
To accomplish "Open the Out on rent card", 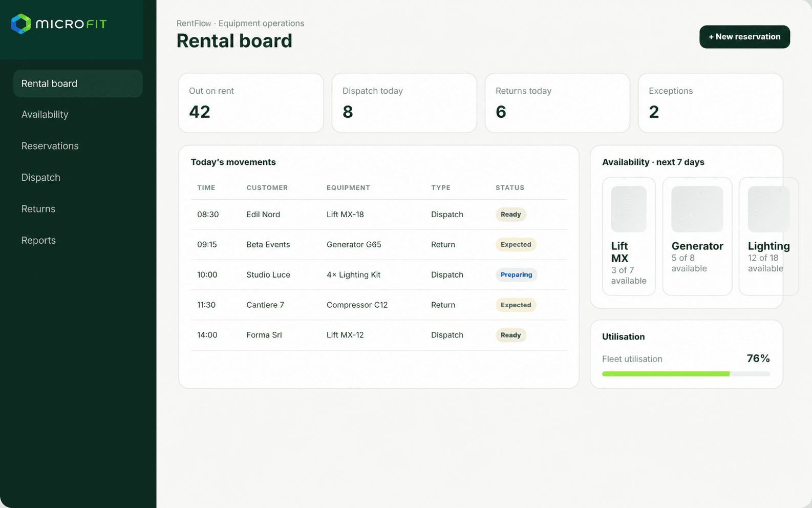I will click(x=251, y=103).
